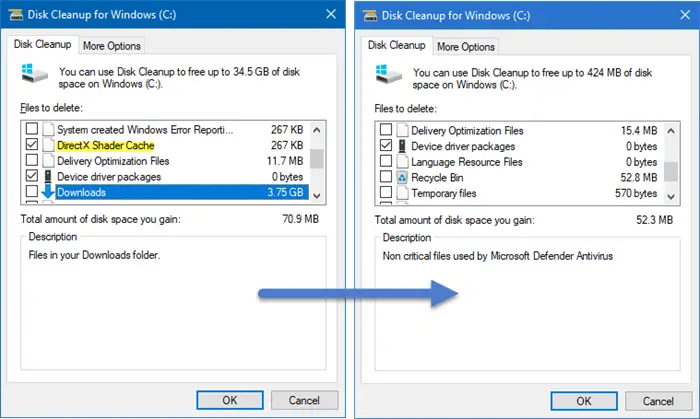
Task: Click scroll up arrow in left file list
Action: (x=317, y=130)
